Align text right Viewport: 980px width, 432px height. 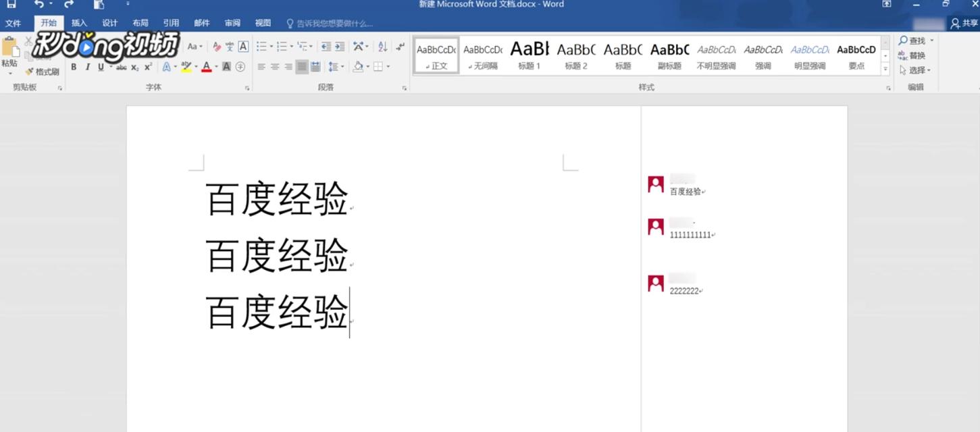[x=288, y=67]
